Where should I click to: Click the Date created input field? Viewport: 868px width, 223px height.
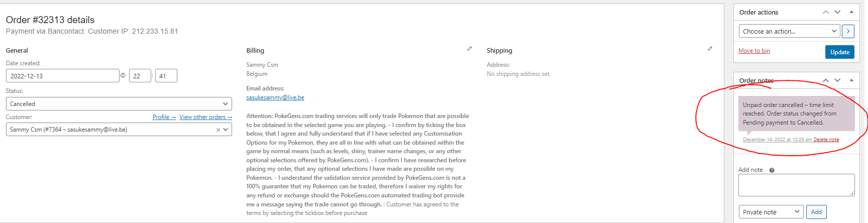point(62,76)
